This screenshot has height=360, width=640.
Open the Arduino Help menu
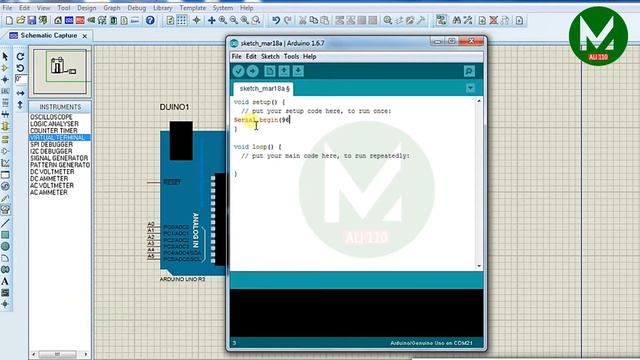point(309,56)
